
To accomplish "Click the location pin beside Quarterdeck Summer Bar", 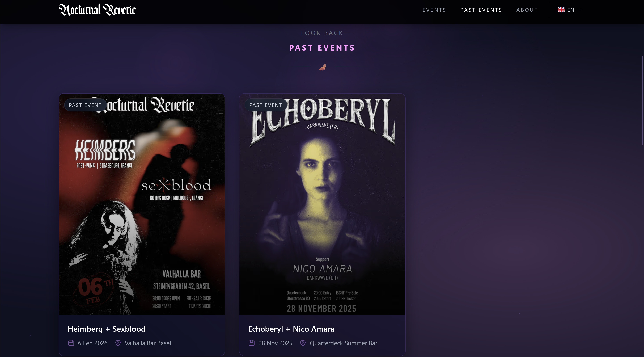I will point(303,343).
